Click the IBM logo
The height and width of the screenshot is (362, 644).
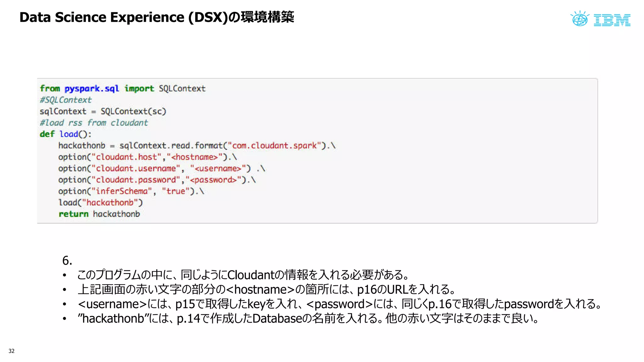(x=612, y=20)
